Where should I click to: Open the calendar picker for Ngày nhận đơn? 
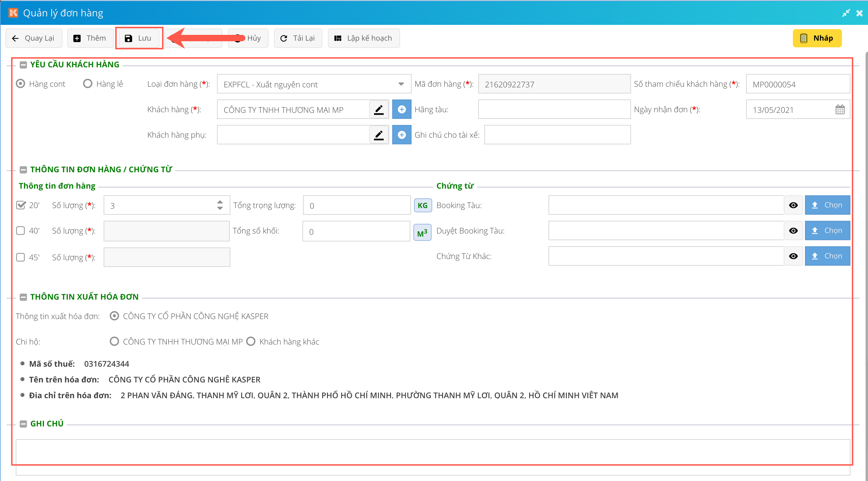(840, 109)
